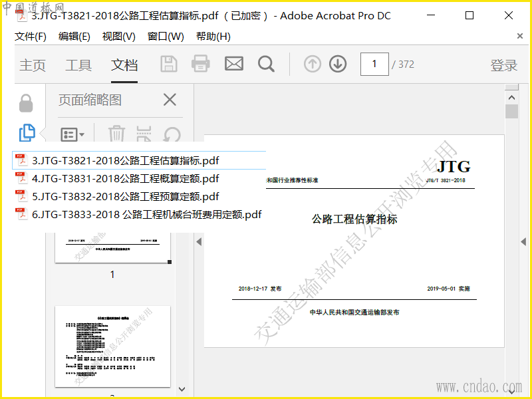Switch to the 主页 tab
Viewport: 532px width, 399px height.
(33, 65)
